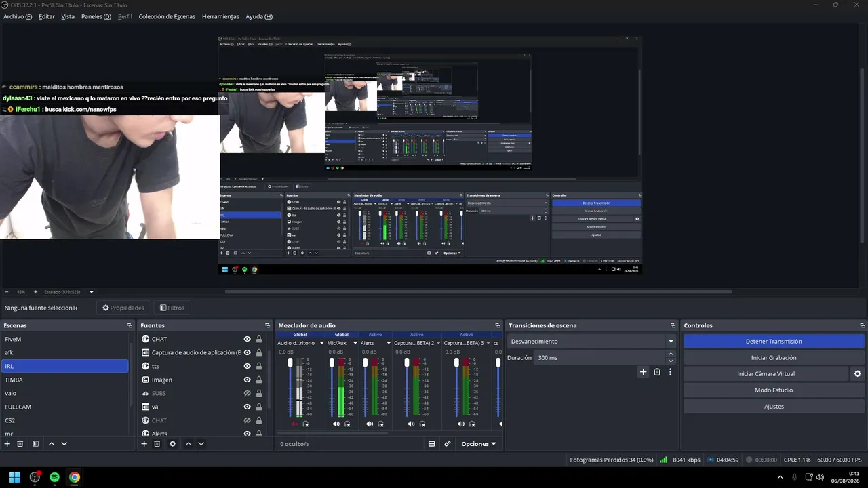
Task: Click Detener Transmisión button
Action: [774, 342]
